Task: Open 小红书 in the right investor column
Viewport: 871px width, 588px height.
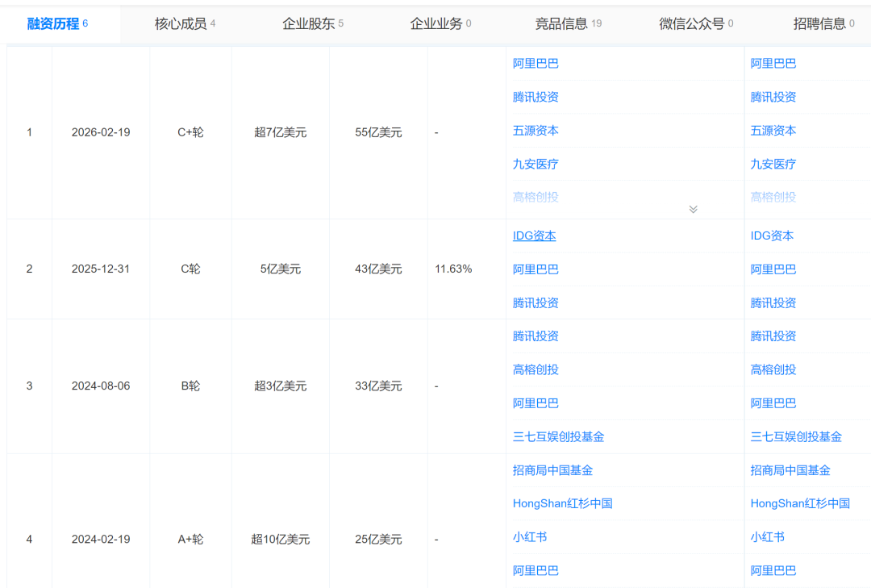Action: [767, 536]
